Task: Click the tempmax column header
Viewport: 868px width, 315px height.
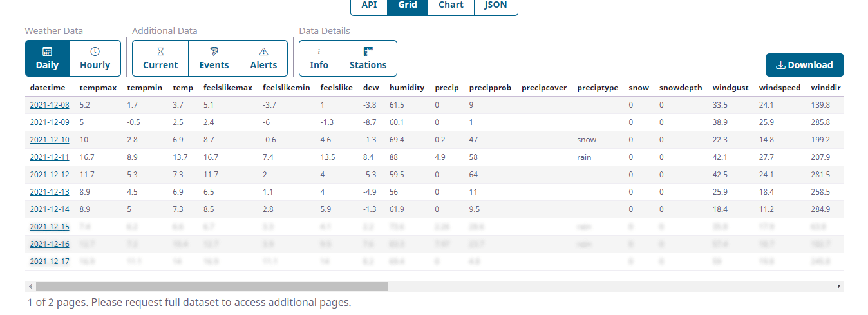Action: click(98, 88)
